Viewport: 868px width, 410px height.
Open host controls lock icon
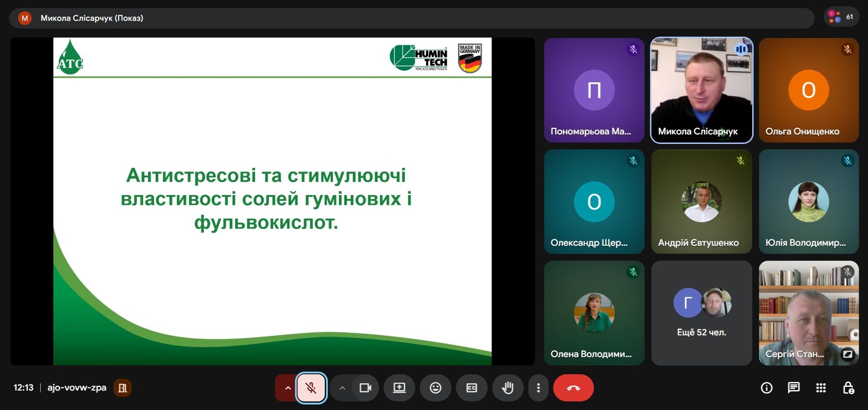pos(848,388)
